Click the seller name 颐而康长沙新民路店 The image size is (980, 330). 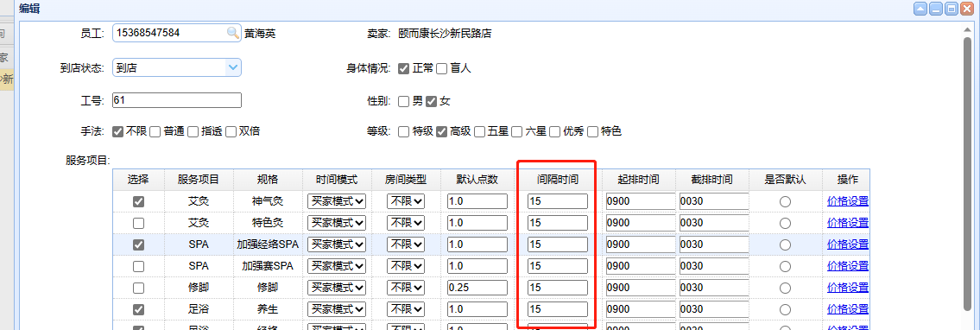[x=445, y=34]
